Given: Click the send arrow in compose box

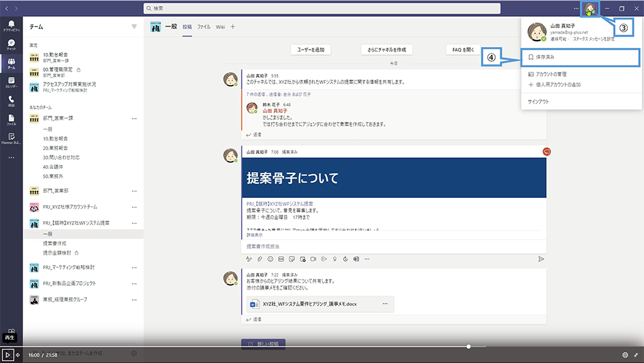Looking at the screenshot, I should (541, 259).
